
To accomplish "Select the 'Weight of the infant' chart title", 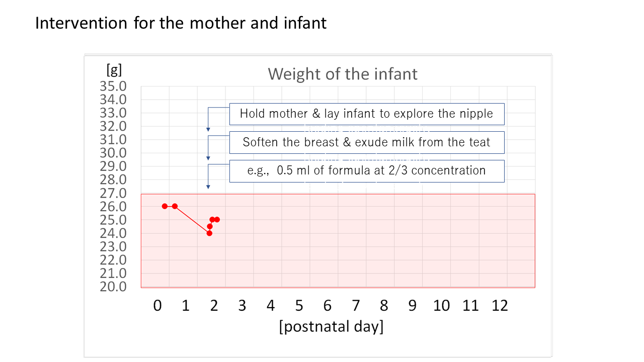I will pos(343,74).
